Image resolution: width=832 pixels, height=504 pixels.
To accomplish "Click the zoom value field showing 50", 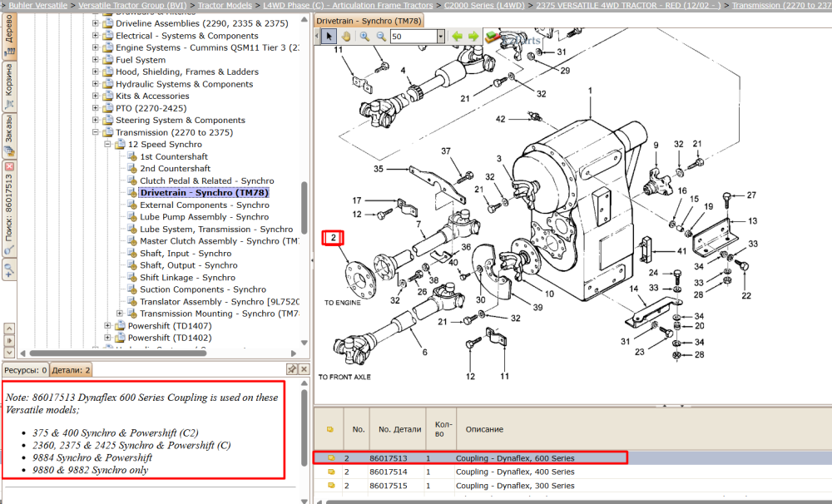I will [414, 36].
